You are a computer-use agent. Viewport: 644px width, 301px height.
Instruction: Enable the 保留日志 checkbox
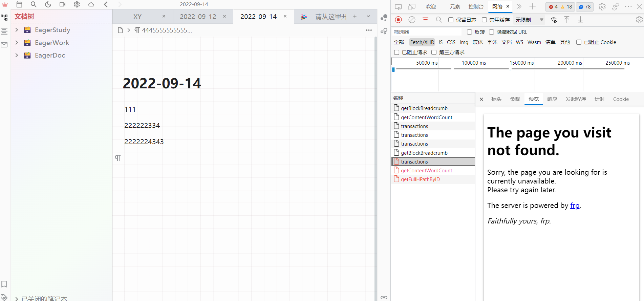451,20
